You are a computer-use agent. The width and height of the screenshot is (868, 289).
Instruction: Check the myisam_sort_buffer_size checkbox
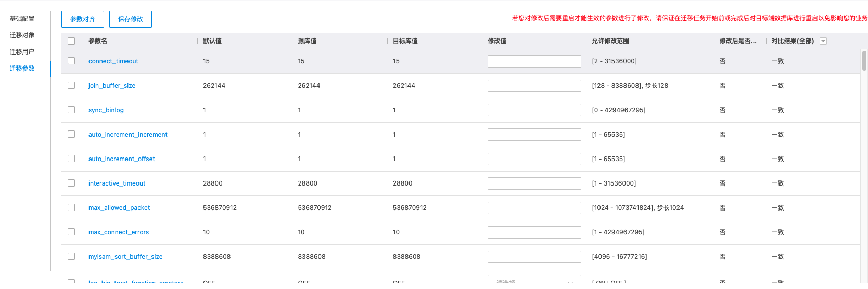tap(71, 256)
